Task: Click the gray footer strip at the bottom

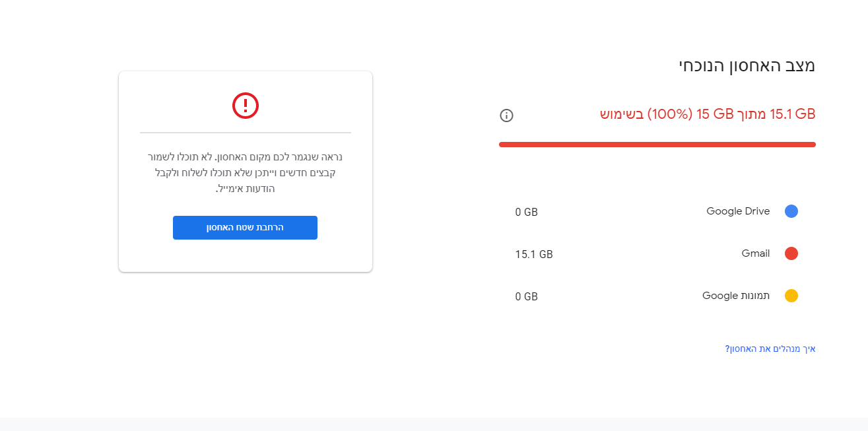Action: click(434, 424)
